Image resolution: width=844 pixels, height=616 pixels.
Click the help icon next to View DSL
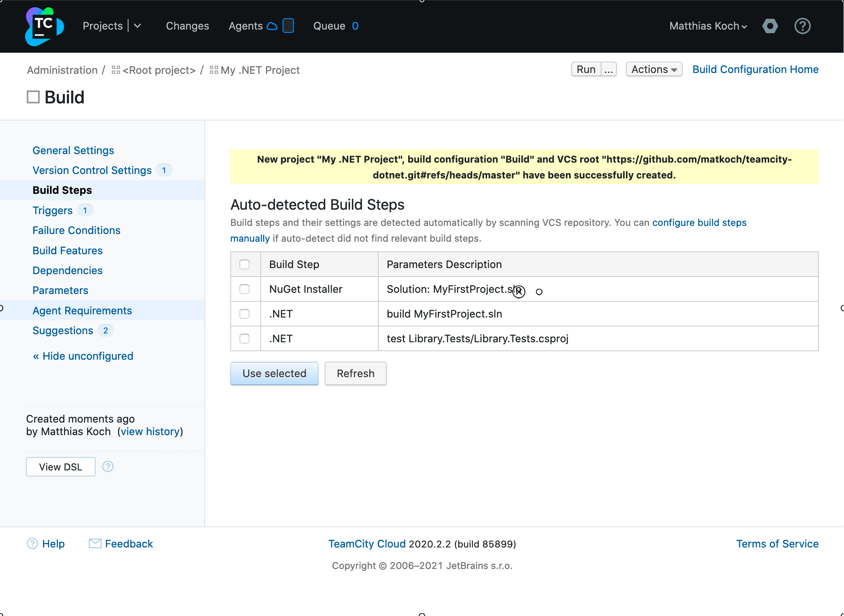(108, 466)
